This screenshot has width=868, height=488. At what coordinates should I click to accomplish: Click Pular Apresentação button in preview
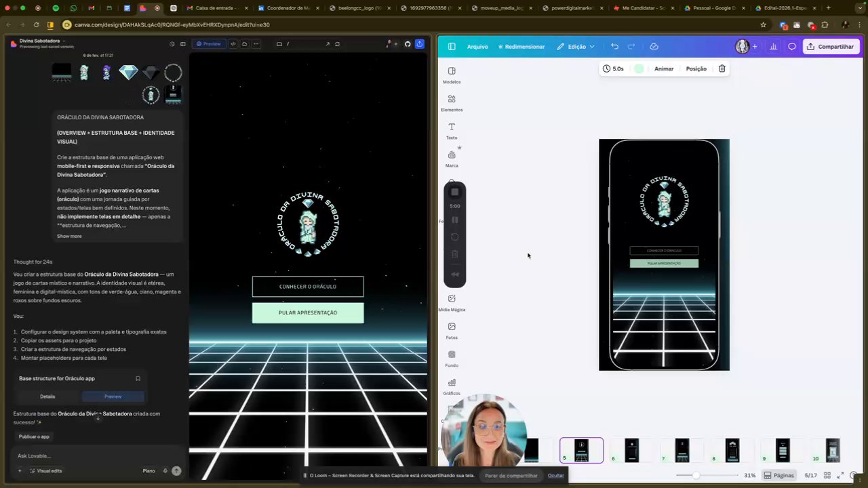(308, 312)
